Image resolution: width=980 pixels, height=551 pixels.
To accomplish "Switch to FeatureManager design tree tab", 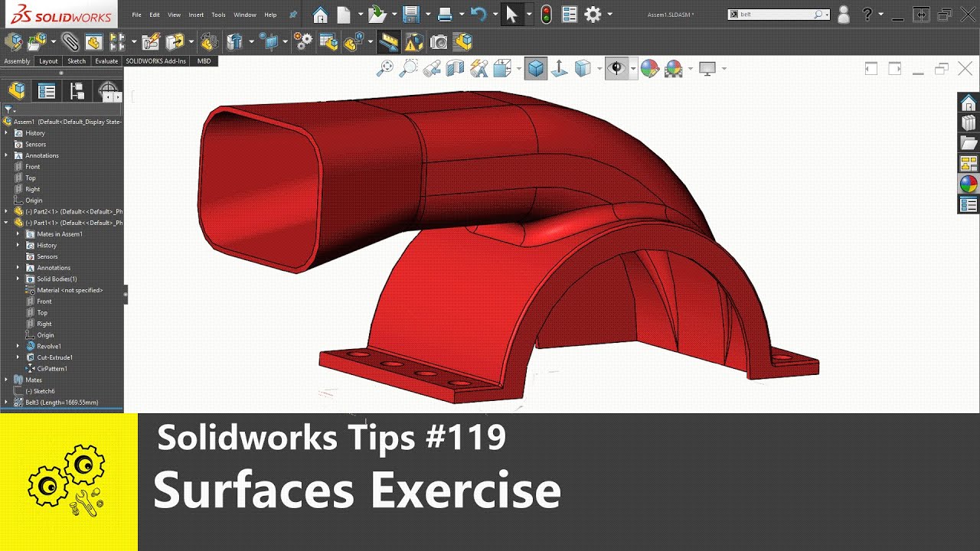I will (17, 91).
